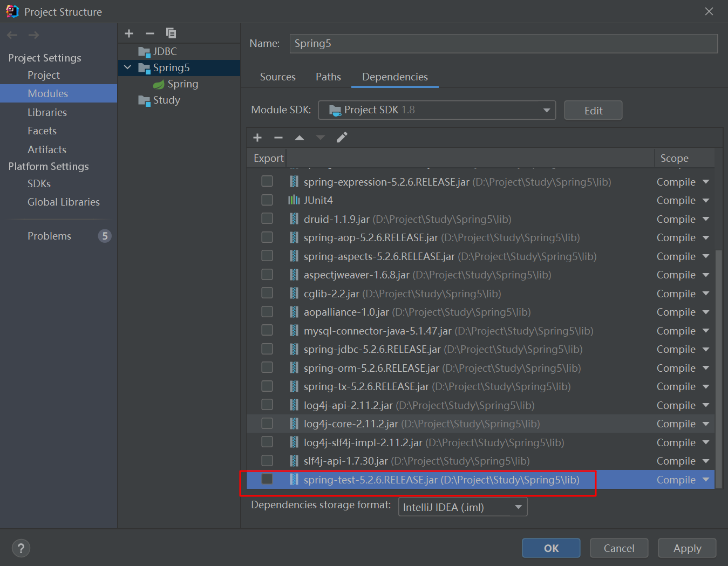The image size is (728, 566).
Task: Change scope dropdown for JUnit4
Action: coord(683,200)
